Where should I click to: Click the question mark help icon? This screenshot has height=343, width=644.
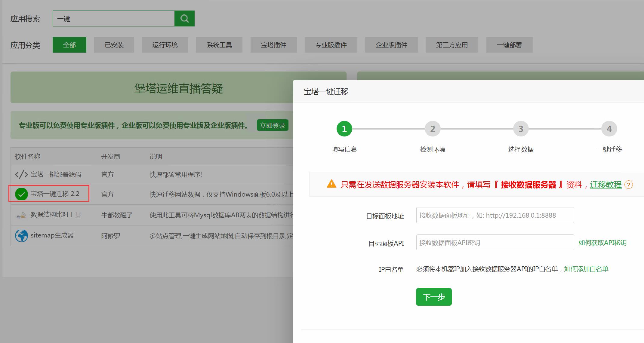[x=629, y=185]
